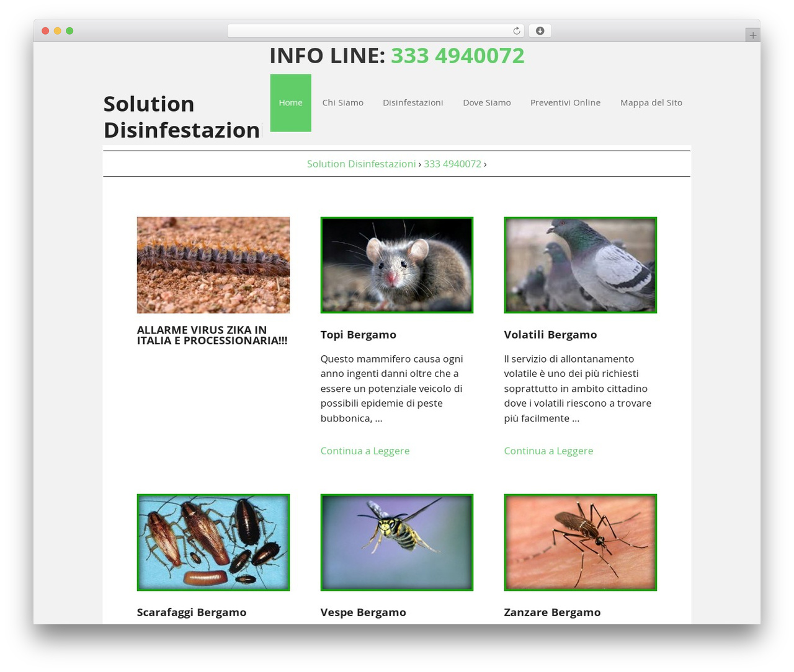Screen dimensions: 794x672
Task: Open the mosquito photo thumbnail
Action: coord(581,542)
